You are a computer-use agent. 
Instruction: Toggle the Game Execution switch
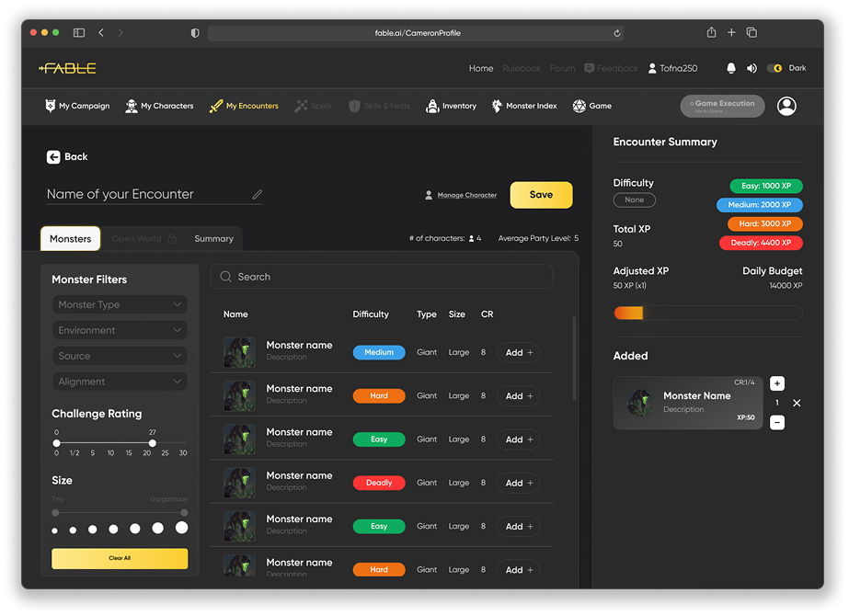[722, 107]
